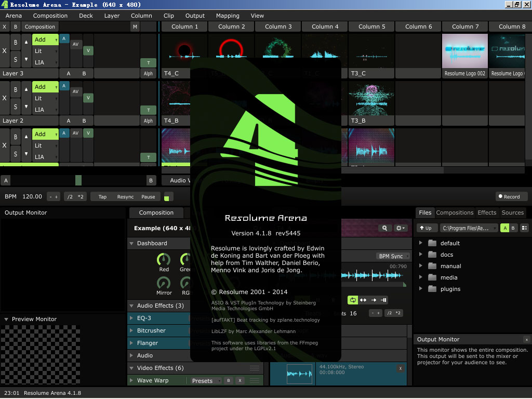The width and height of the screenshot is (532, 399).
Task: Toggle Layer 3 T transition button
Action: click(148, 63)
